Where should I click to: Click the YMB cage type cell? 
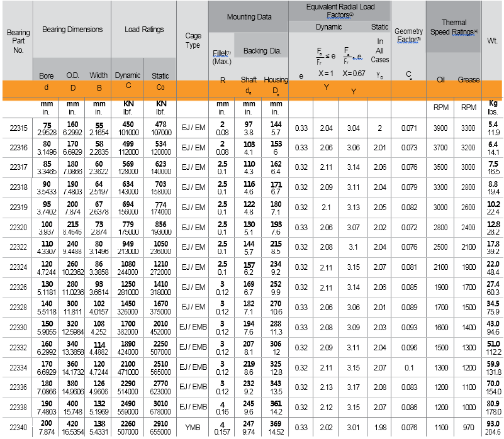193,428
